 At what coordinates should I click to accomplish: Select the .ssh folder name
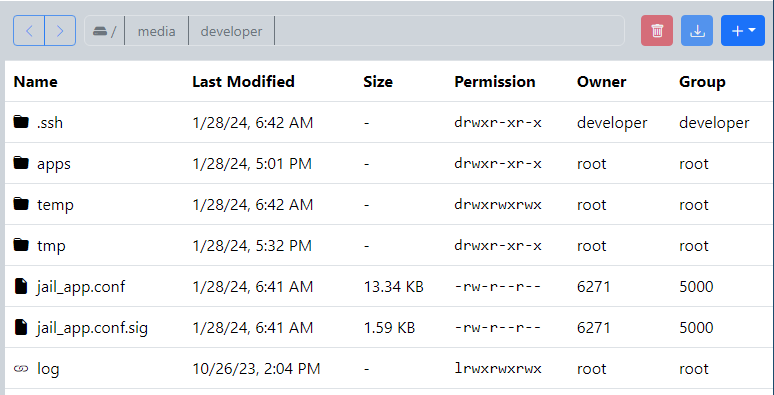click(x=50, y=122)
